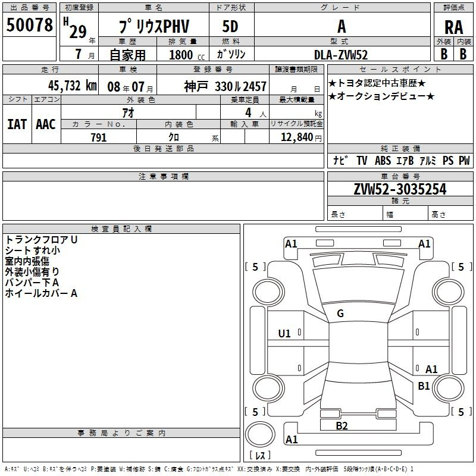Click sales point オークションデビュー

(381, 96)
